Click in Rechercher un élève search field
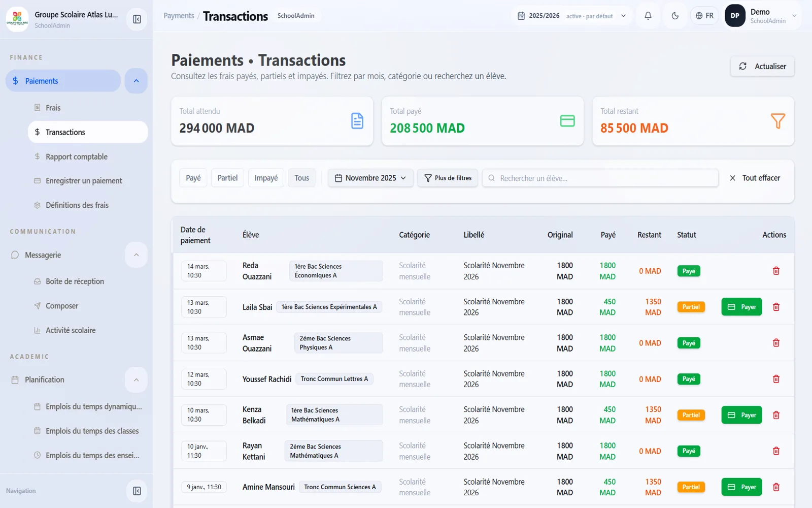812x508 pixels. [600, 178]
